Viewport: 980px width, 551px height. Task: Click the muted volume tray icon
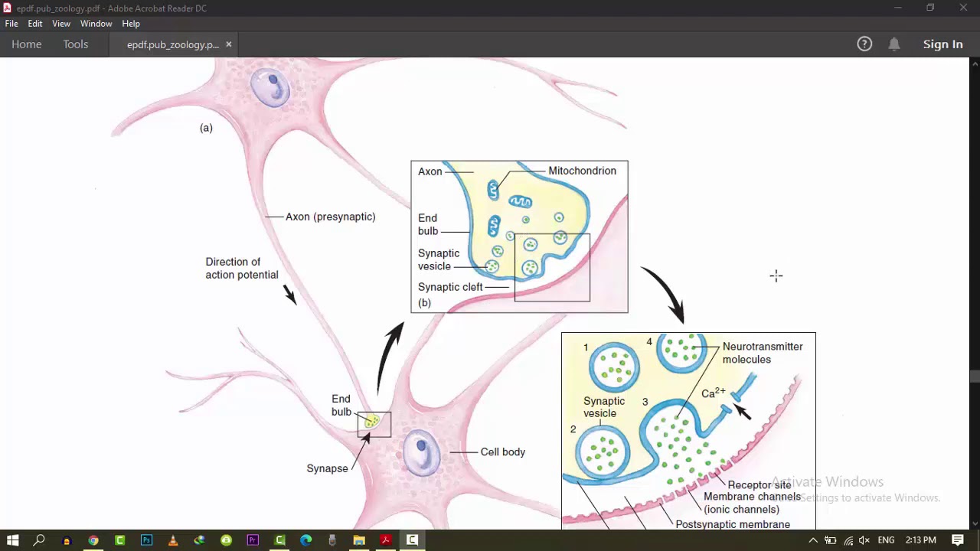[x=865, y=540]
